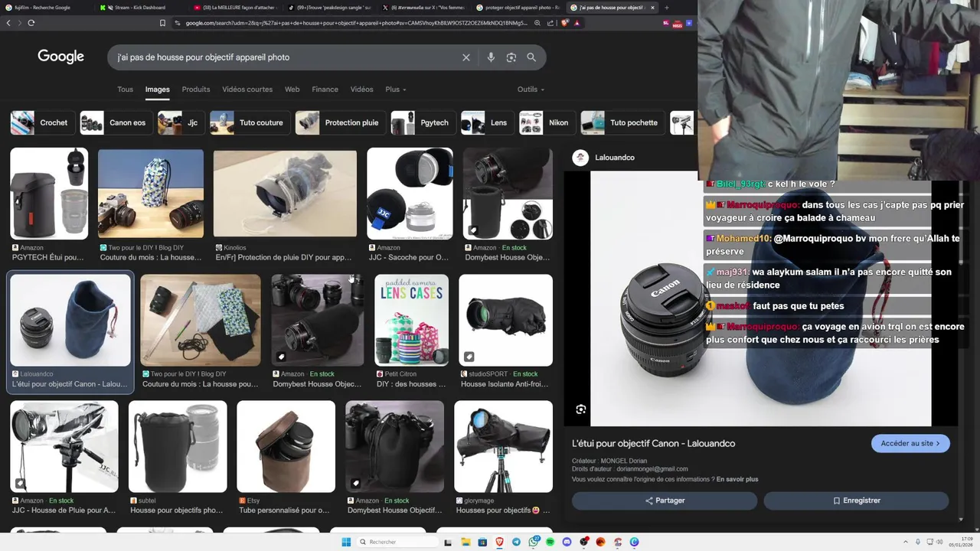The image size is (980, 551).
Task: Open Brave Shields lion icon in address bar
Action: point(565,23)
